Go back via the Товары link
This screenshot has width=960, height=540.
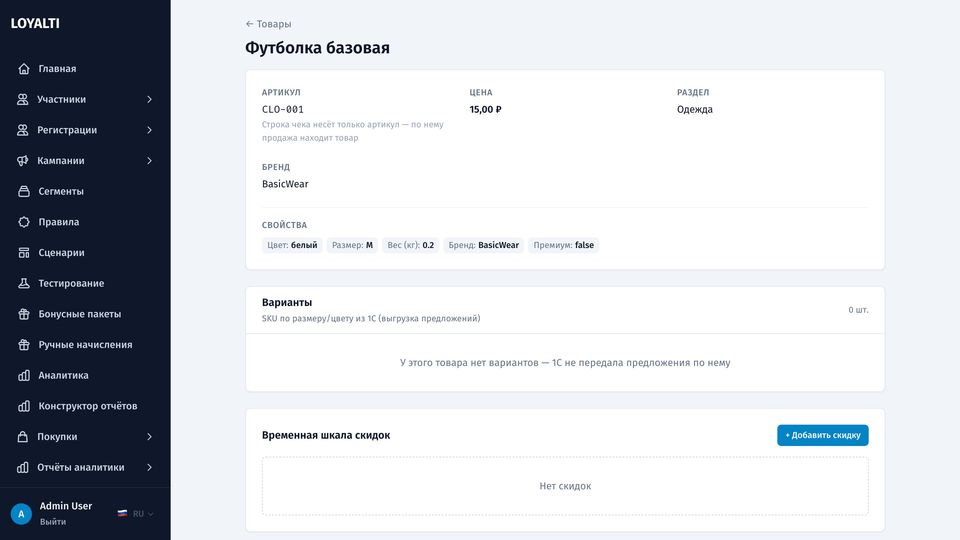point(268,24)
